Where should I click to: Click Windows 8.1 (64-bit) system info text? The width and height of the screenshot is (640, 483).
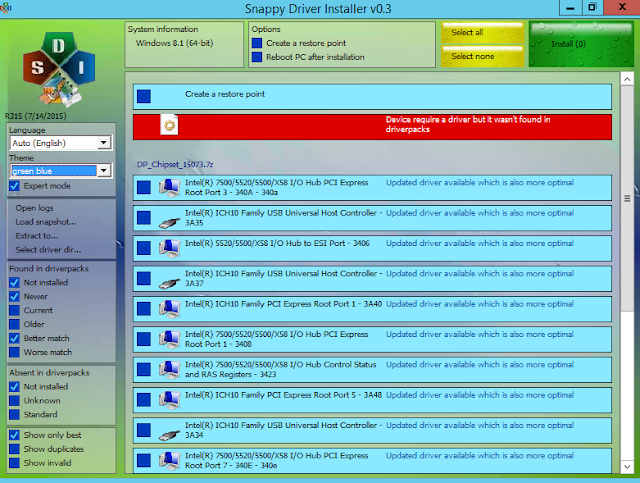pyautogui.click(x=174, y=43)
